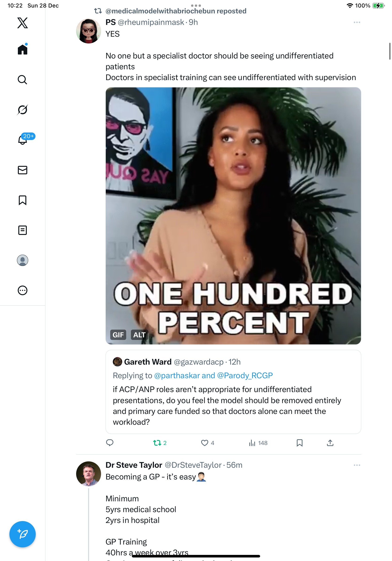Bookmark the PS post
Image resolution: width=392 pixels, height=561 pixels.
click(299, 443)
